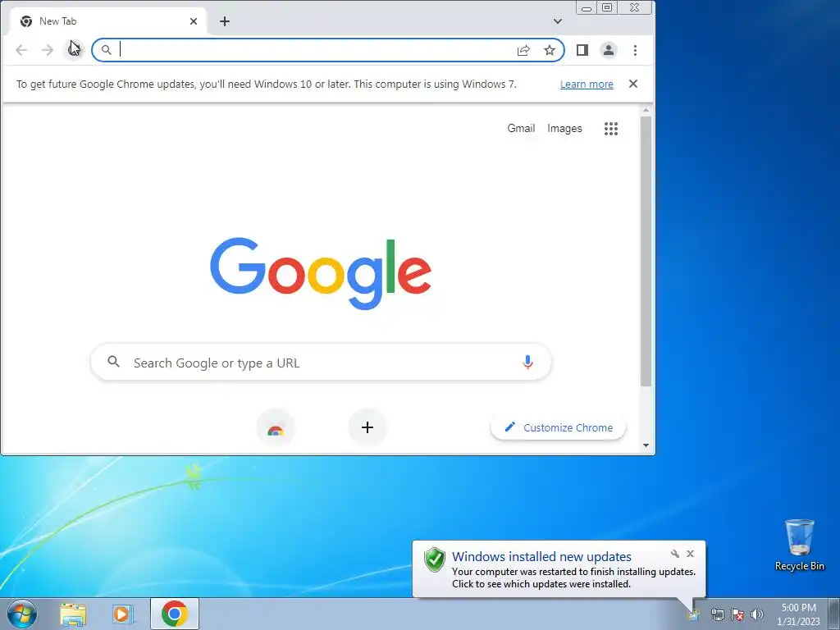Dismiss the Windows 7 update infobar
The image size is (840, 630).
point(633,84)
